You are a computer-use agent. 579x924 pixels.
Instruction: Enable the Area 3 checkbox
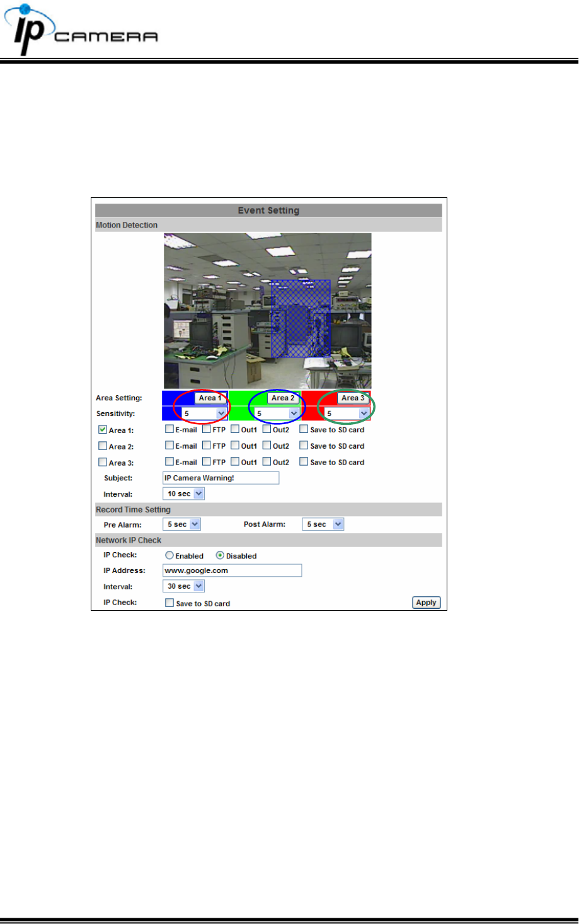pyautogui.click(x=103, y=462)
